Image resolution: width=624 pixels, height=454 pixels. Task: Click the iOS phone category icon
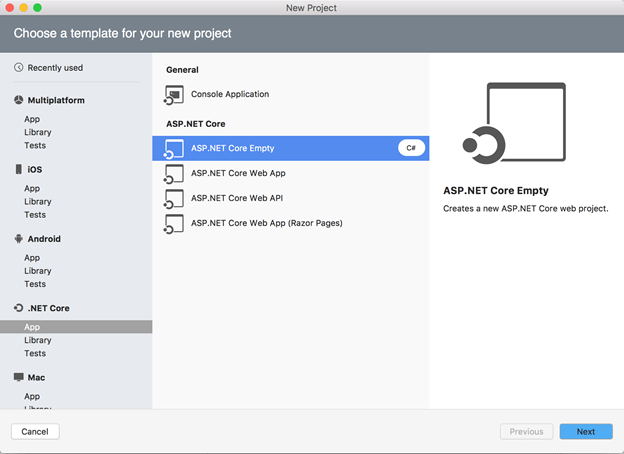click(19, 169)
